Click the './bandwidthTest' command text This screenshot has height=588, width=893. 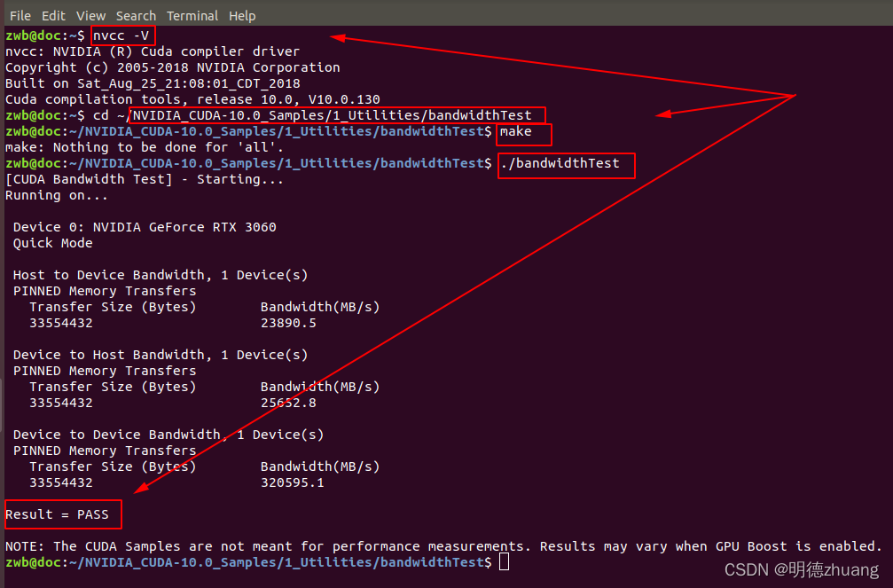(x=560, y=163)
